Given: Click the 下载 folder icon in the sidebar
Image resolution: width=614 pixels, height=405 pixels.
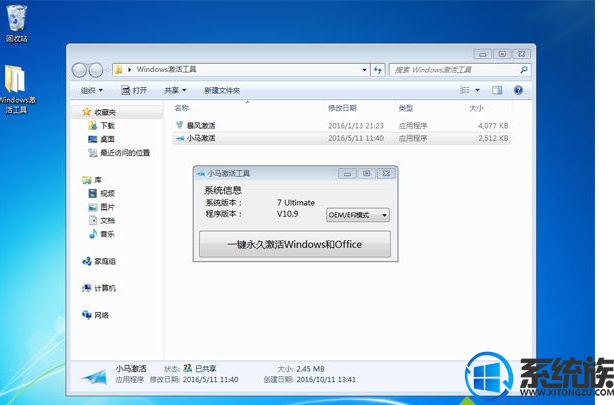Looking at the screenshot, I should 93,125.
